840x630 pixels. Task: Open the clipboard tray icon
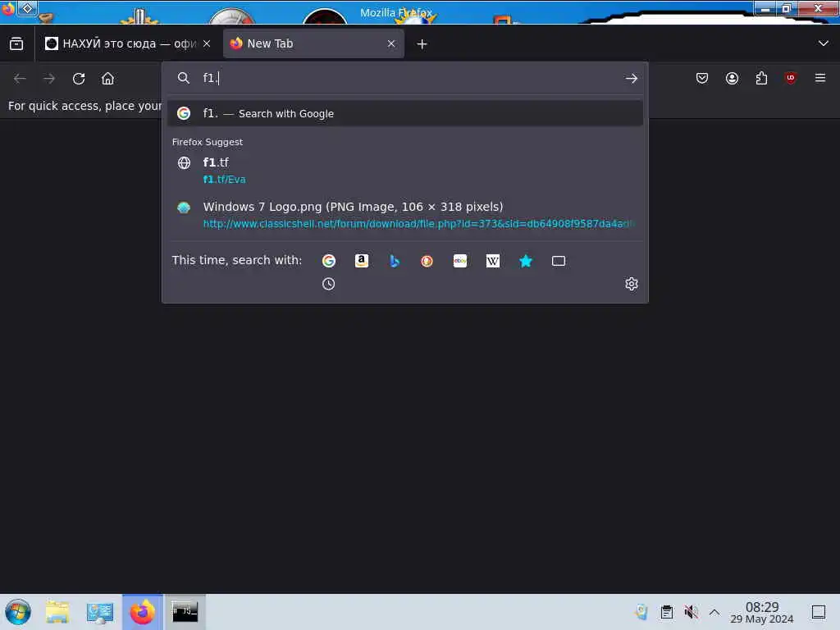[x=666, y=612]
